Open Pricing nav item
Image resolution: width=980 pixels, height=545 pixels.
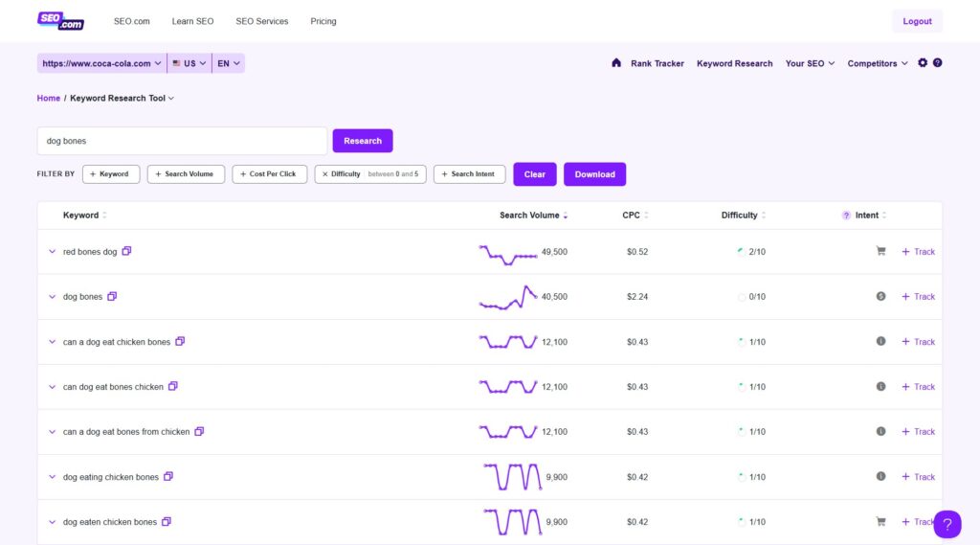coord(323,21)
